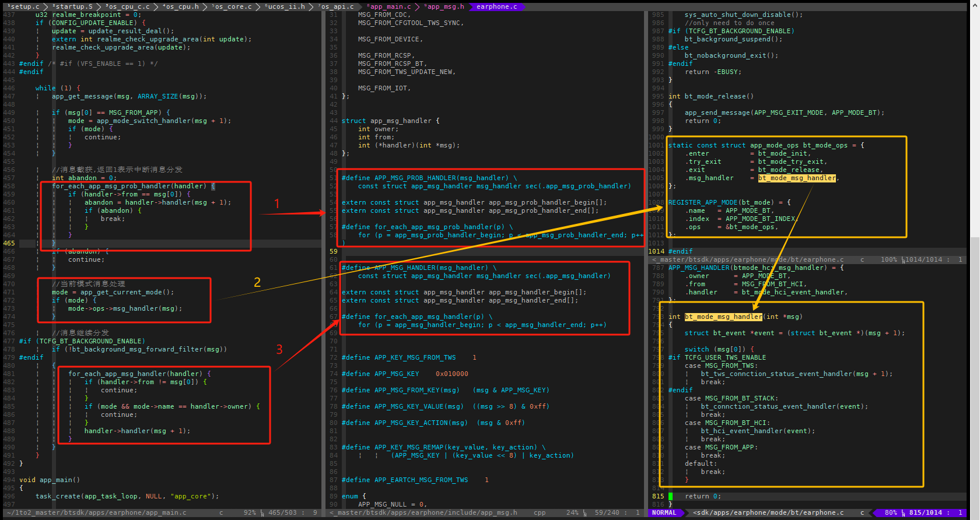
Task: Click 'int bt_mode_release()' function line
Action: pos(711,96)
